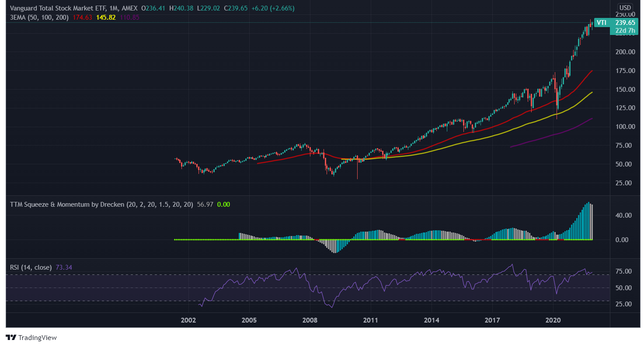Click the green 0.00 value in TTM legend
Viewport: 644px width, 347px height.
coord(223,204)
